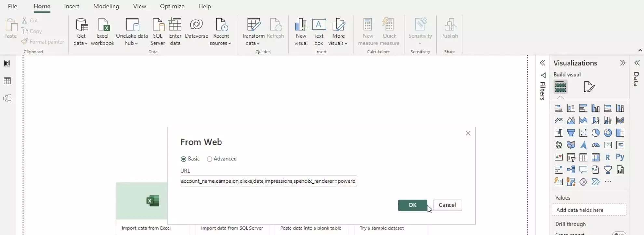Close the From Web dialog
This screenshot has width=644, height=235.
468,133
